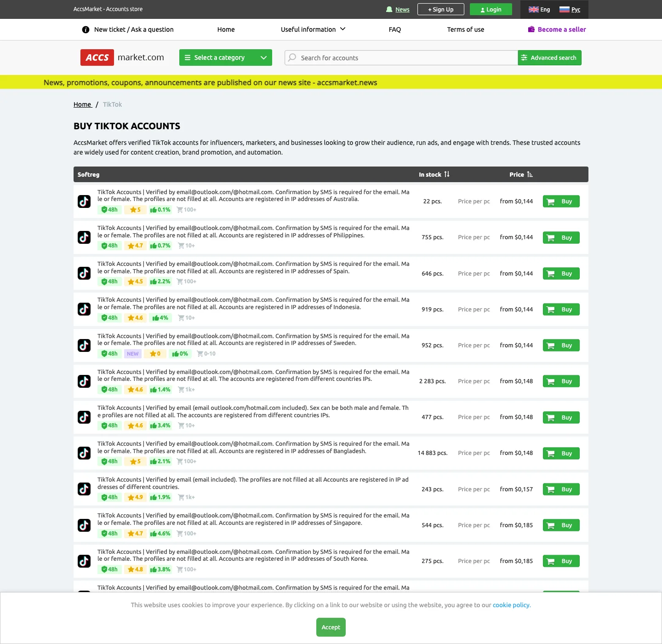Focus the Search for accounts field
The width and height of the screenshot is (662, 644).
(x=401, y=57)
